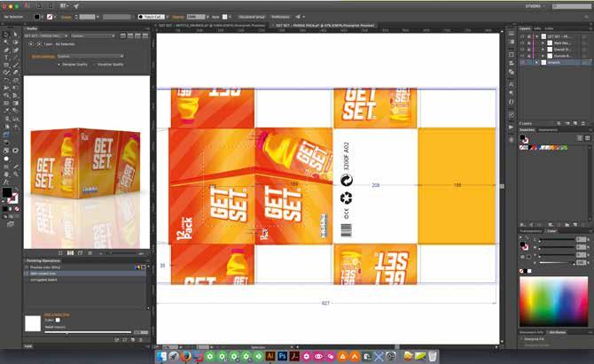
Task: Switch swatches to thumbnail view
Action: tap(587, 138)
